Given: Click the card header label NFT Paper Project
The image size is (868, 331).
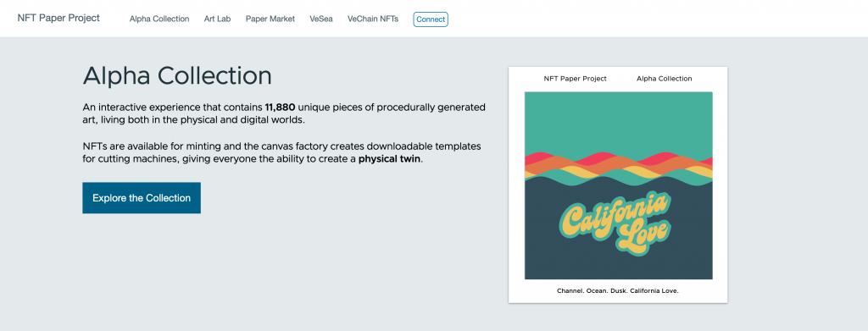Looking at the screenshot, I should pos(576,79).
